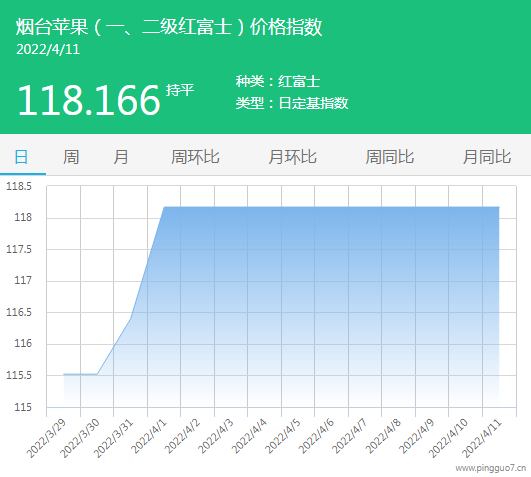Screen dimensions: 531x477
Task: Click the 类型：日定基指数 label
Action: tap(292, 103)
